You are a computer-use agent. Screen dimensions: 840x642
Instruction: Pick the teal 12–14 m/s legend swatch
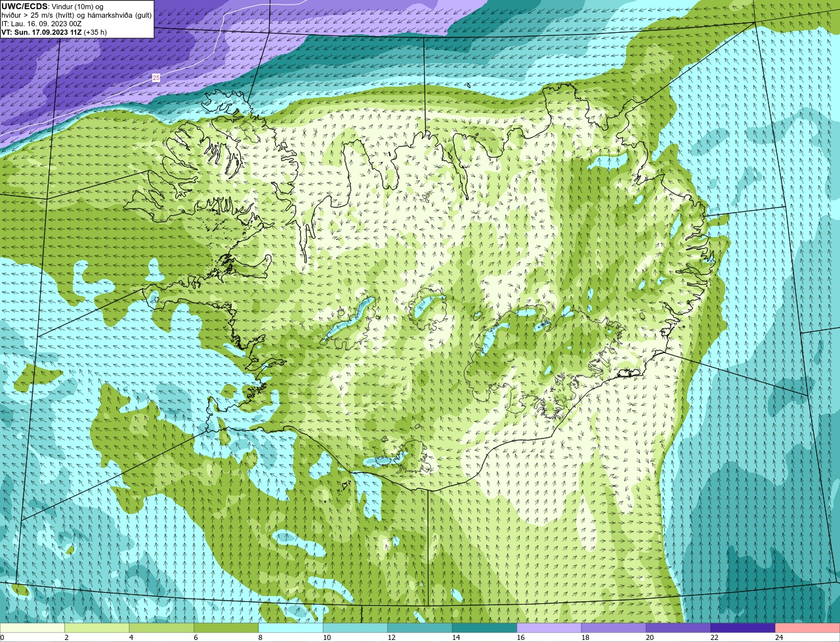(420, 628)
